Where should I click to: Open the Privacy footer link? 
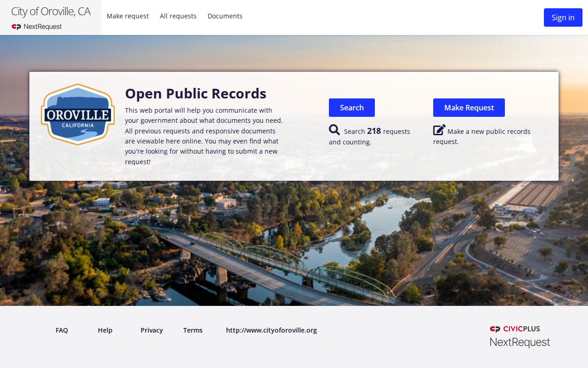(x=152, y=330)
